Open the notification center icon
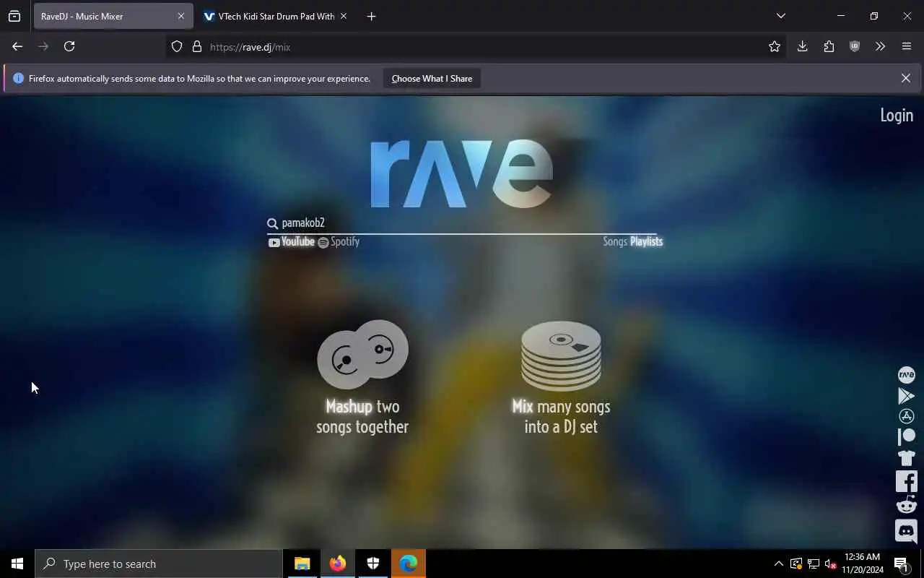Screen dimensions: 924x578 [902, 564]
